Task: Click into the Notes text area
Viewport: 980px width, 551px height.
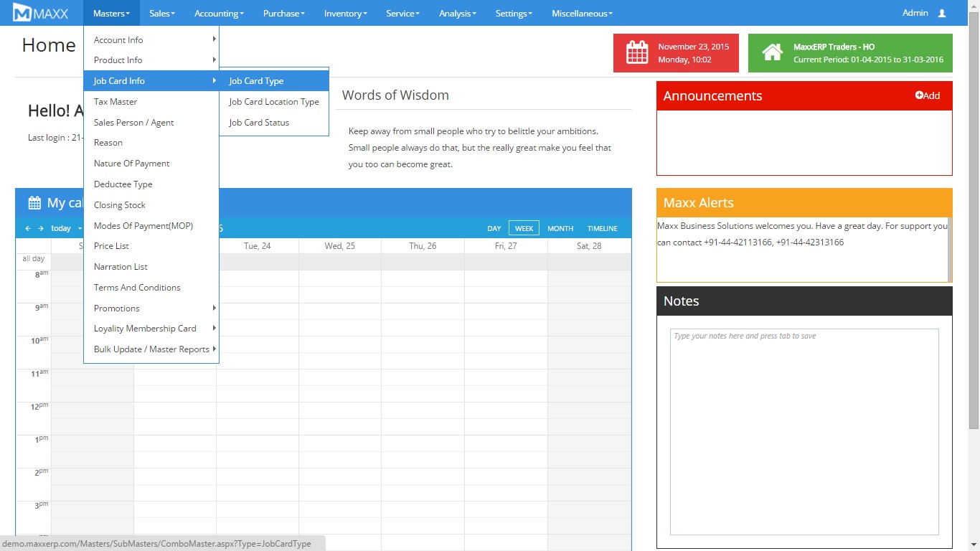Action: pyautogui.click(x=804, y=430)
